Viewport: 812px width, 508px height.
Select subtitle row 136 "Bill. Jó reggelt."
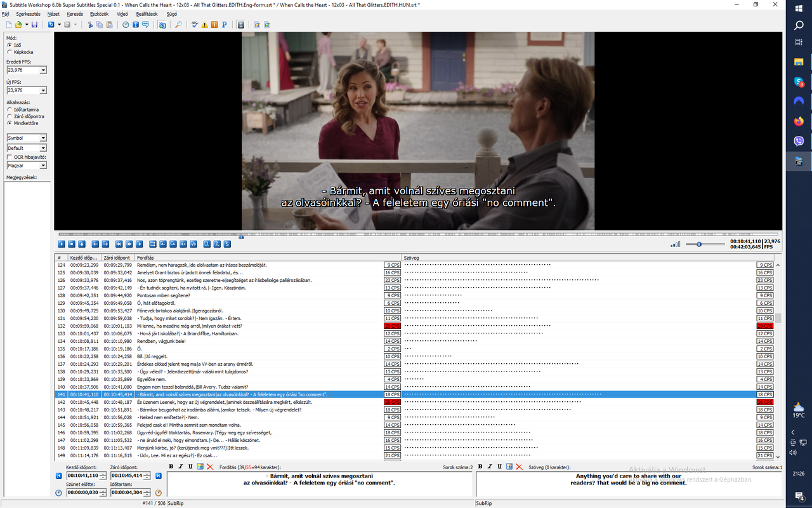pos(415,356)
